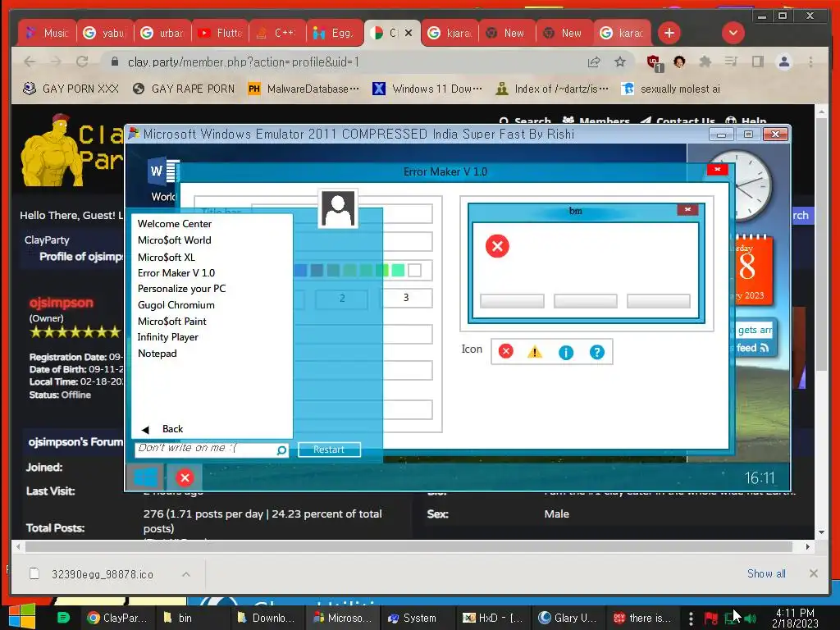
Task: Click the Chrome address bar URL
Action: click(x=243, y=62)
